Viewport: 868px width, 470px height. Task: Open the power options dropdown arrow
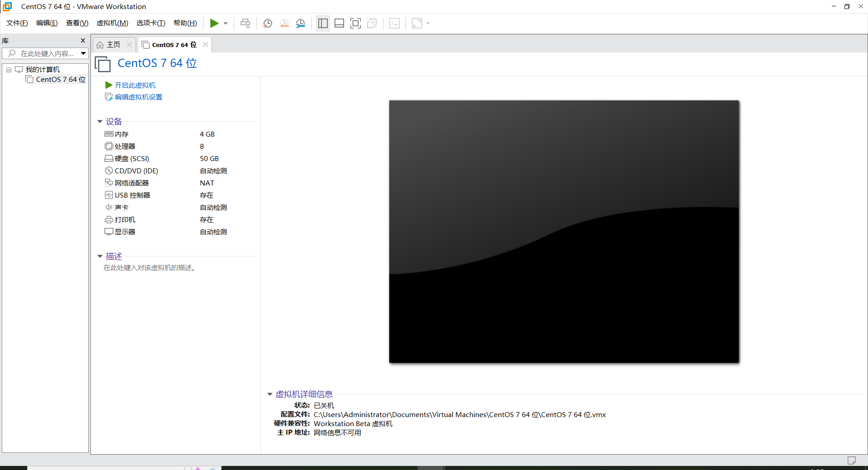click(226, 24)
